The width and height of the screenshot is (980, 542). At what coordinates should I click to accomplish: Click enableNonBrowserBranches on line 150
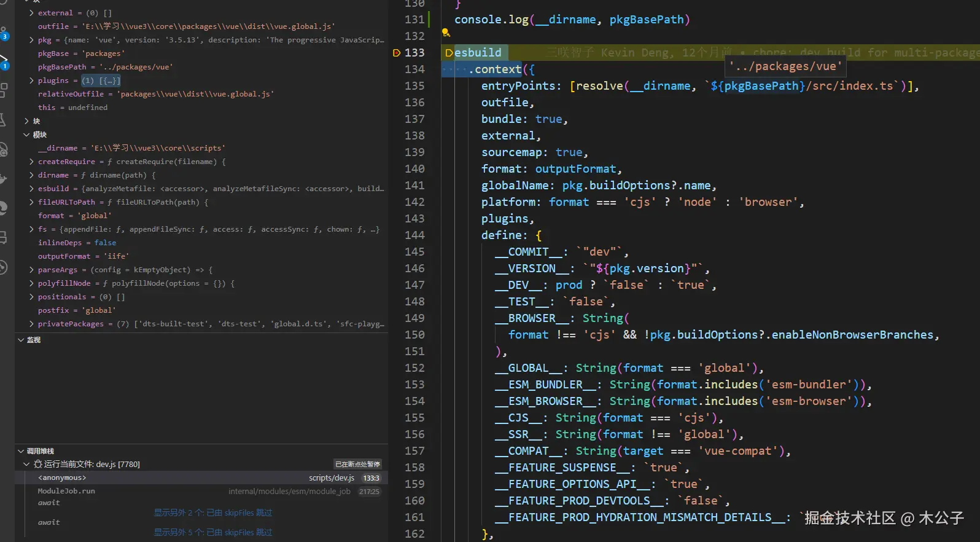point(852,335)
